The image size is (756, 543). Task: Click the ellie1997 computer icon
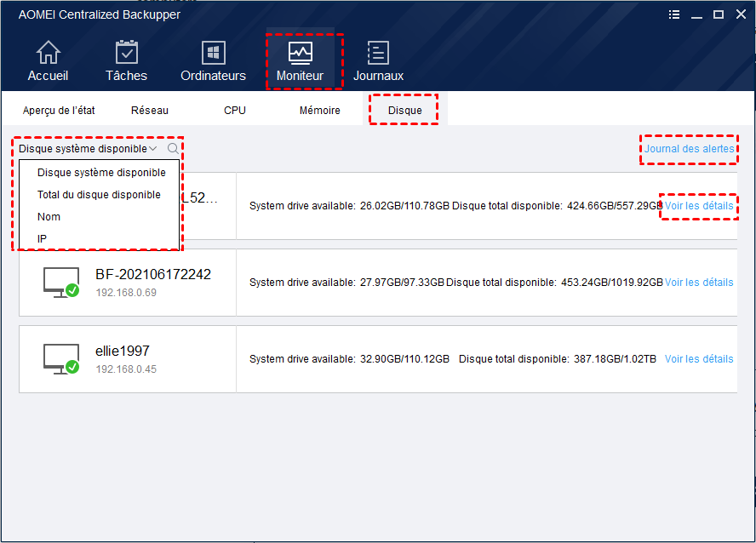coord(61,359)
